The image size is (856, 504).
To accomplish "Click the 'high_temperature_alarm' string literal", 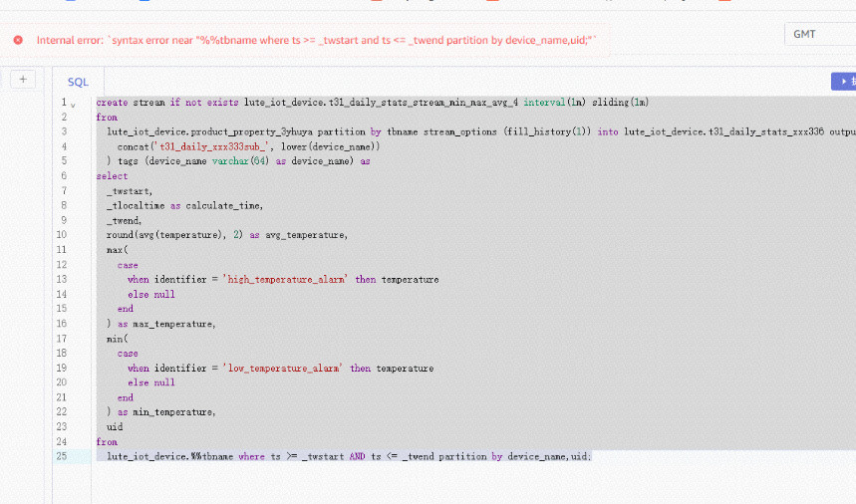I will tap(288, 280).
